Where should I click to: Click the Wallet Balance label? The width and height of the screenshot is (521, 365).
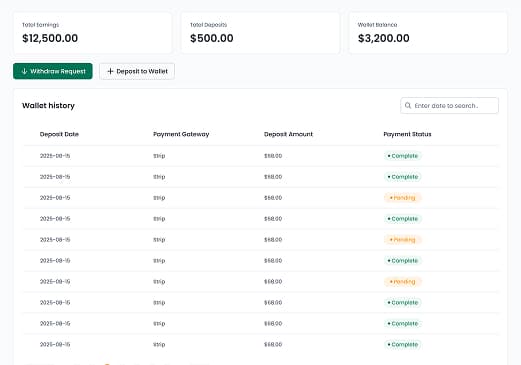[x=377, y=25]
